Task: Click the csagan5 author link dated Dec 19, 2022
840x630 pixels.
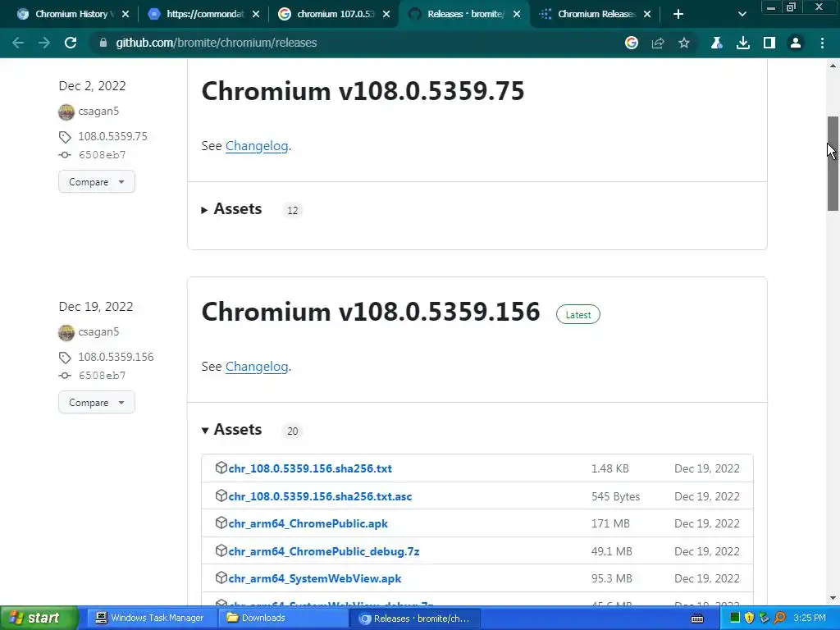Action: pos(98,332)
